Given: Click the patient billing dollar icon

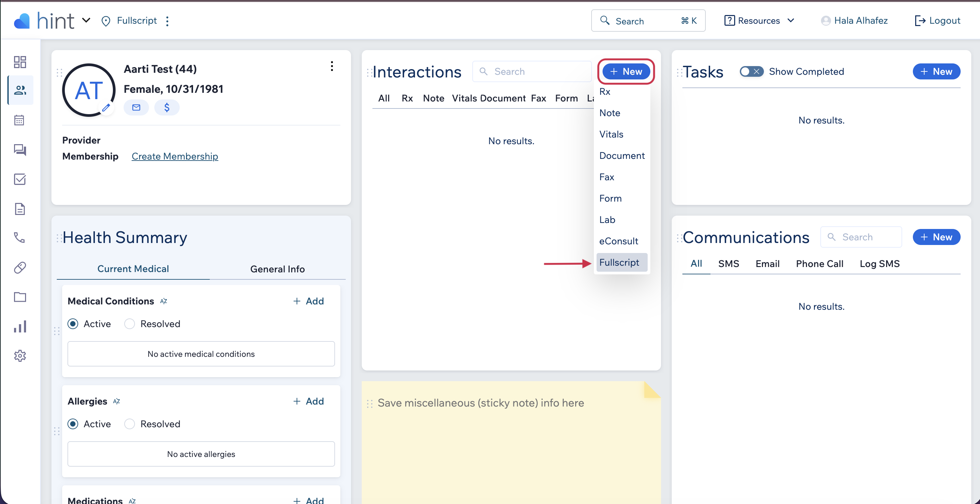Looking at the screenshot, I should click(167, 107).
